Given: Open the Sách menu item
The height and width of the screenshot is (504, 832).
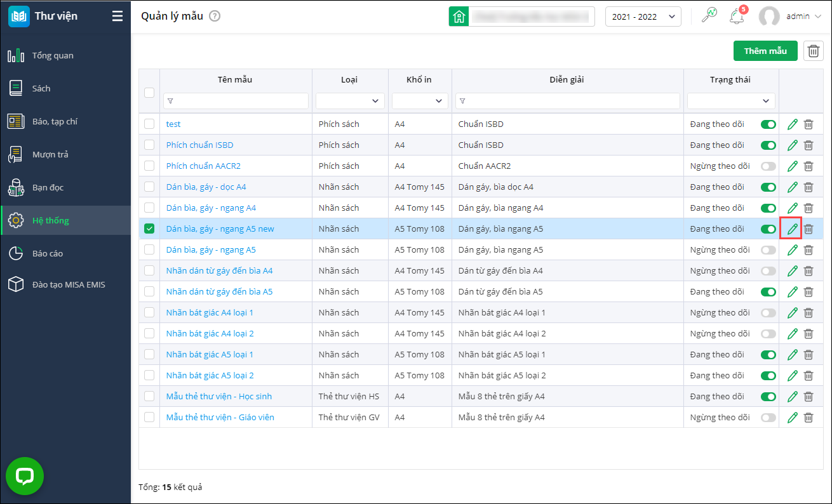Looking at the screenshot, I should point(65,89).
